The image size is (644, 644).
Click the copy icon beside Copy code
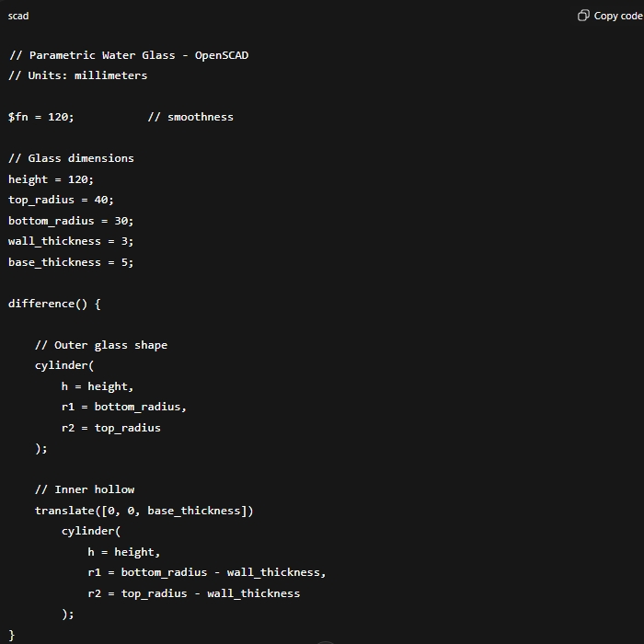tap(583, 16)
